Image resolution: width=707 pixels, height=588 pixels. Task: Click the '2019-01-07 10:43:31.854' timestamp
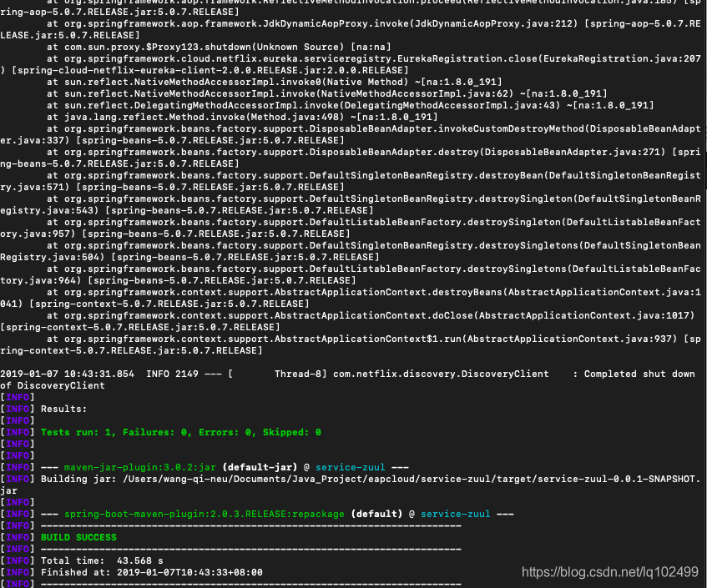pos(67,374)
